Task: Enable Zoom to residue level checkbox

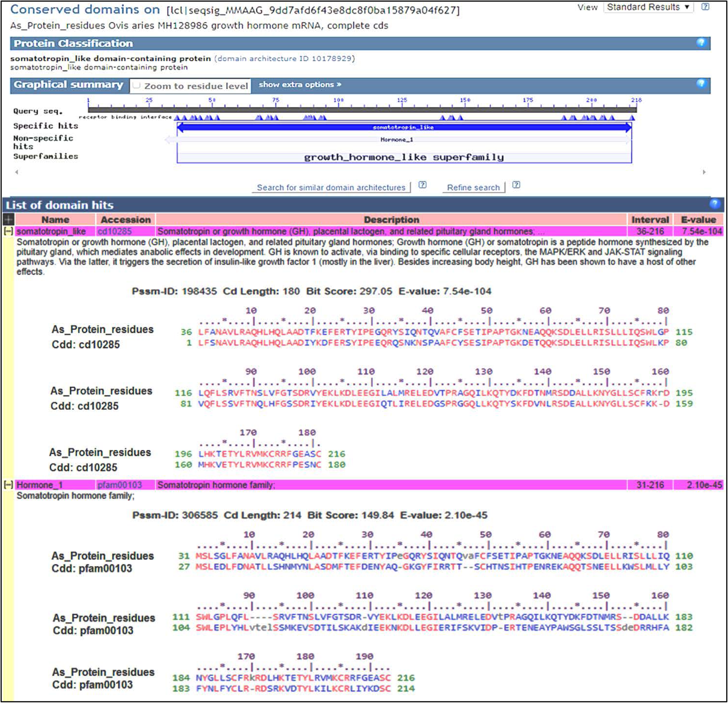Action: pos(137,85)
